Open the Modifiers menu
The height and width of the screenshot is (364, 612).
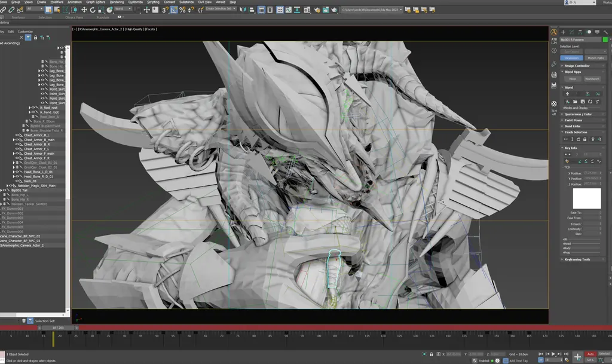57,2
